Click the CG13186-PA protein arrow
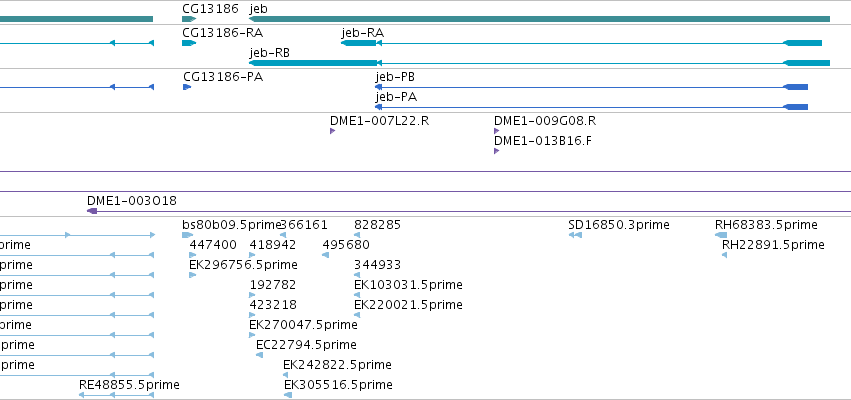Screen dimensions: 851x400 (187, 87)
